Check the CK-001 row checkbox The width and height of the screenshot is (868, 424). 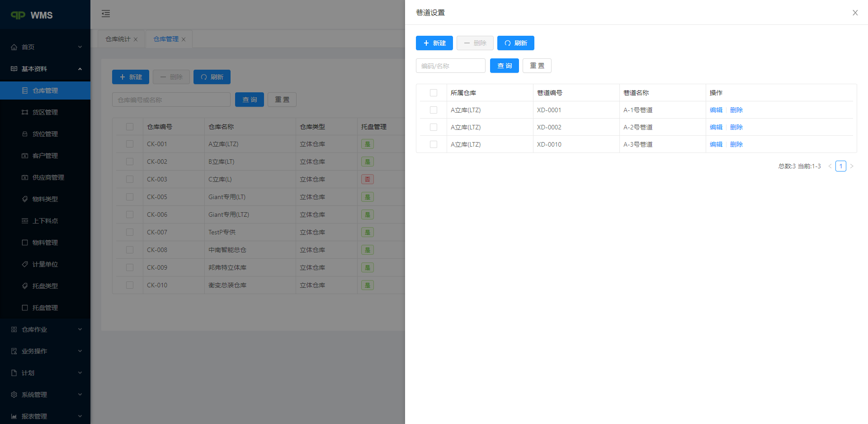pyautogui.click(x=130, y=144)
